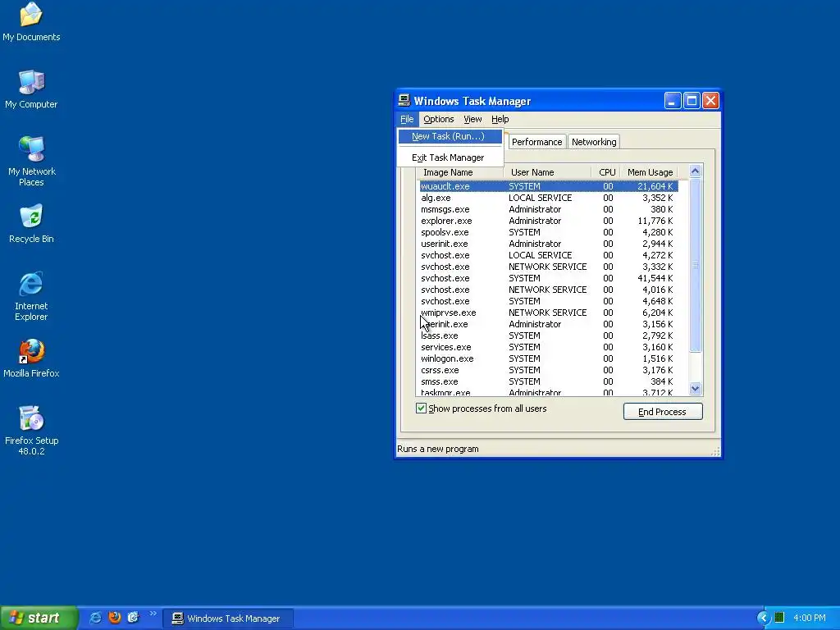The width and height of the screenshot is (840, 630).
Task: Select the wuauclt.exe process row
Action: (x=549, y=186)
